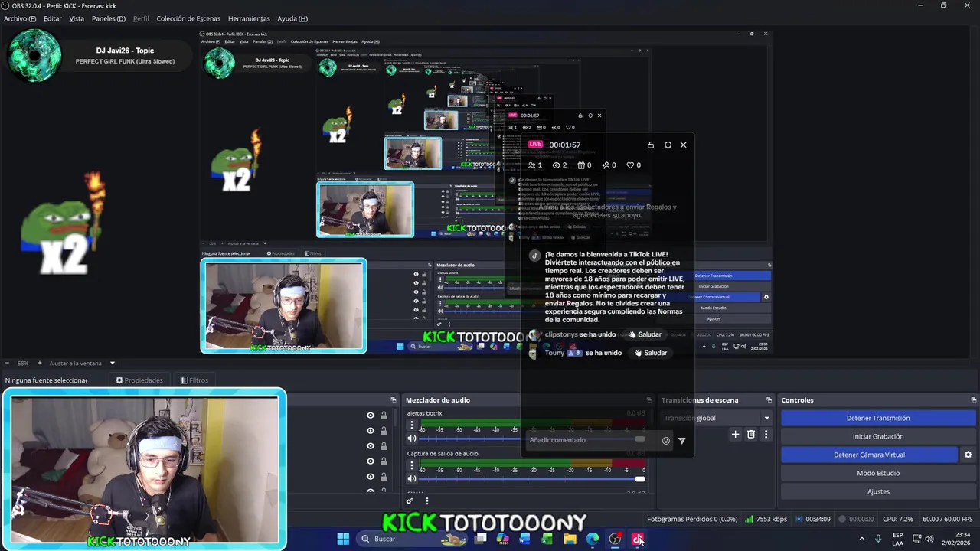Image resolution: width=980 pixels, height=551 pixels.
Task: Unlock the TikTok LIVE overlay with padlock icon
Action: click(x=651, y=145)
